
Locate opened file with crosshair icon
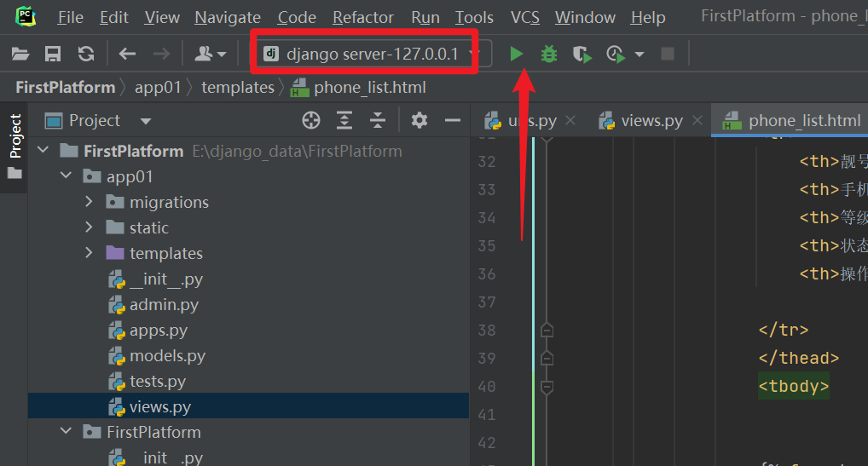(x=311, y=120)
